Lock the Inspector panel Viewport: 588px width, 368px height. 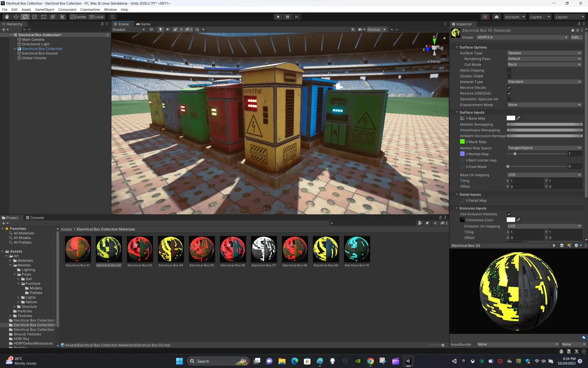coord(579,24)
